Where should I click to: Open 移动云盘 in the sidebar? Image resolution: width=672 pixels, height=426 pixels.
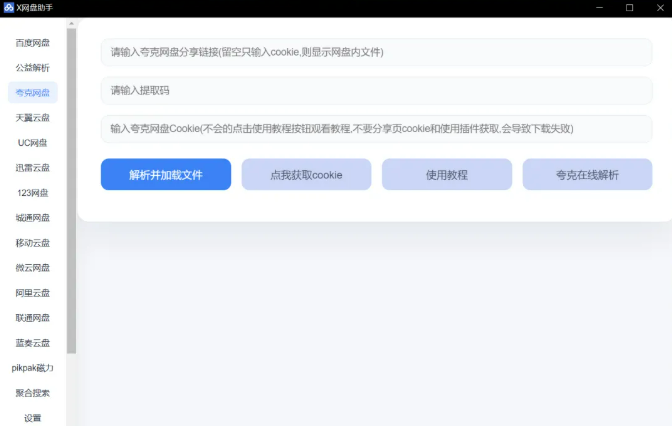tap(33, 243)
